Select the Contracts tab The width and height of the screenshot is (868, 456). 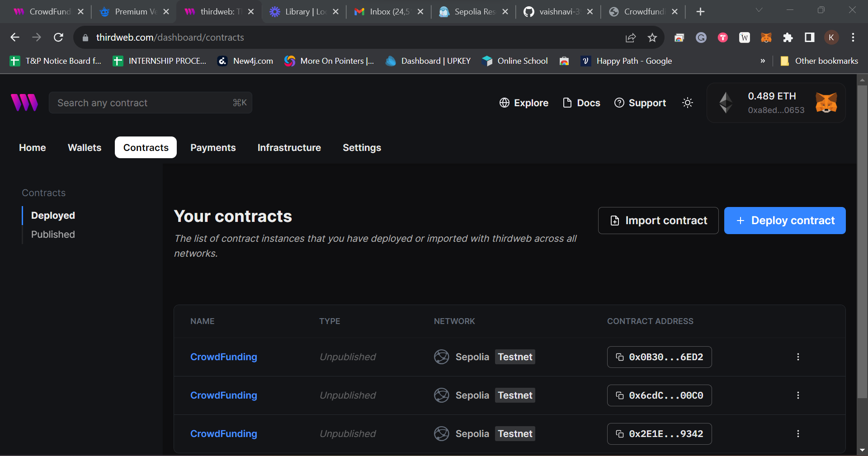pyautogui.click(x=146, y=147)
